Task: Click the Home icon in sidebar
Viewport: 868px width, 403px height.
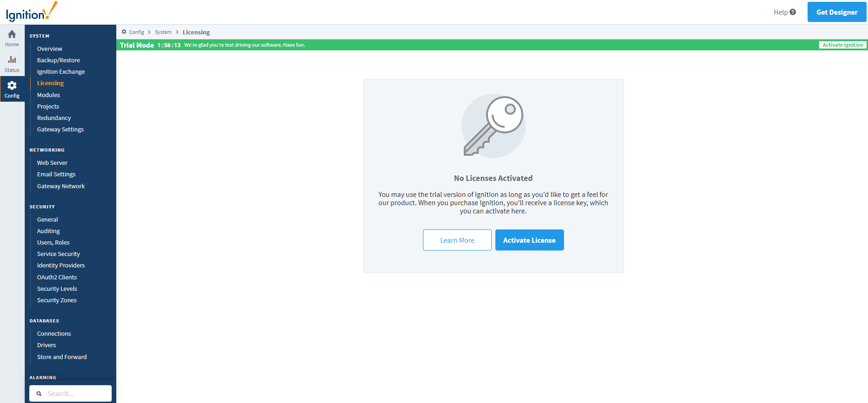Action: click(x=12, y=35)
